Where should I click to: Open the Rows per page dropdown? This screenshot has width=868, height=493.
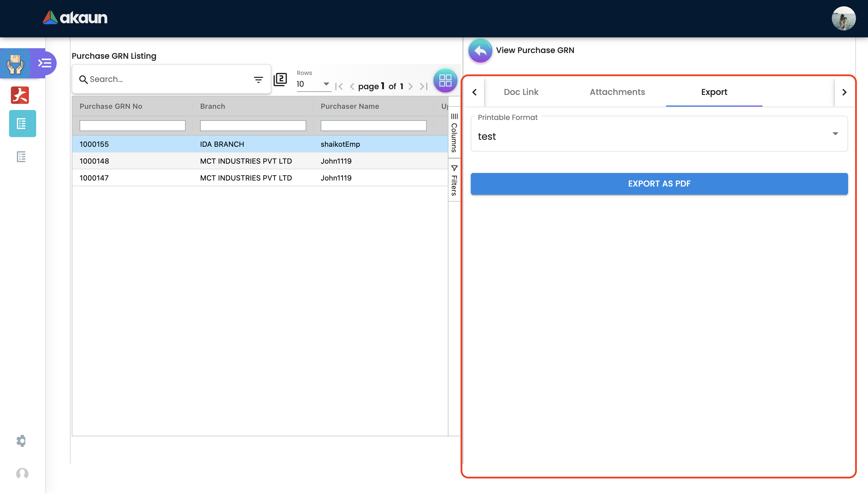(x=313, y=84)
